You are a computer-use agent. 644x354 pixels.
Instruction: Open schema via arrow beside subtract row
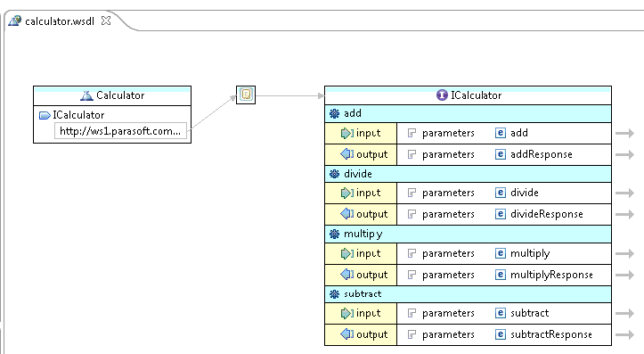[624, 313]
